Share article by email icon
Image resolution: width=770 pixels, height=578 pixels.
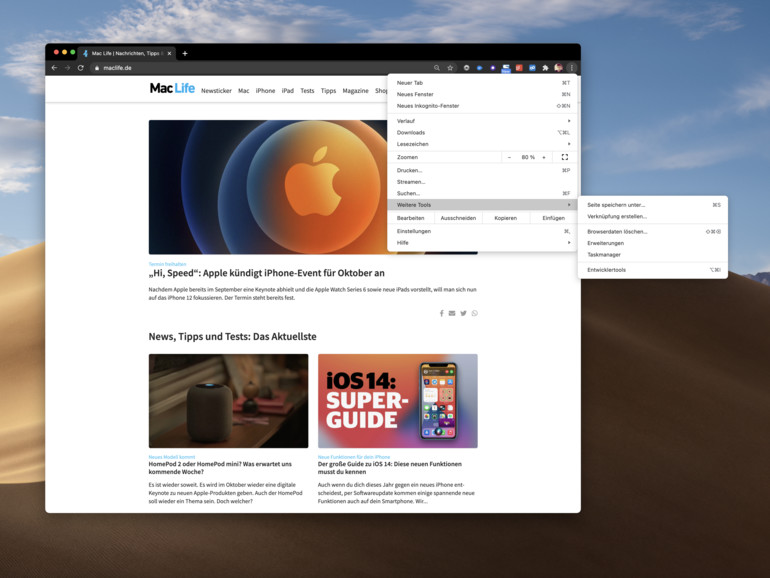click(452, 313)
